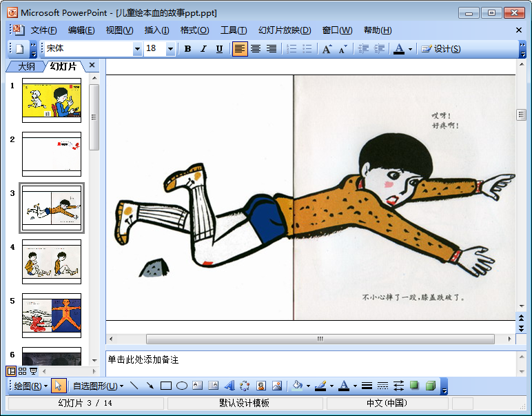Insert Clip Art
The width and height of the screenshot is (532, 416).
tap(261, 386)
